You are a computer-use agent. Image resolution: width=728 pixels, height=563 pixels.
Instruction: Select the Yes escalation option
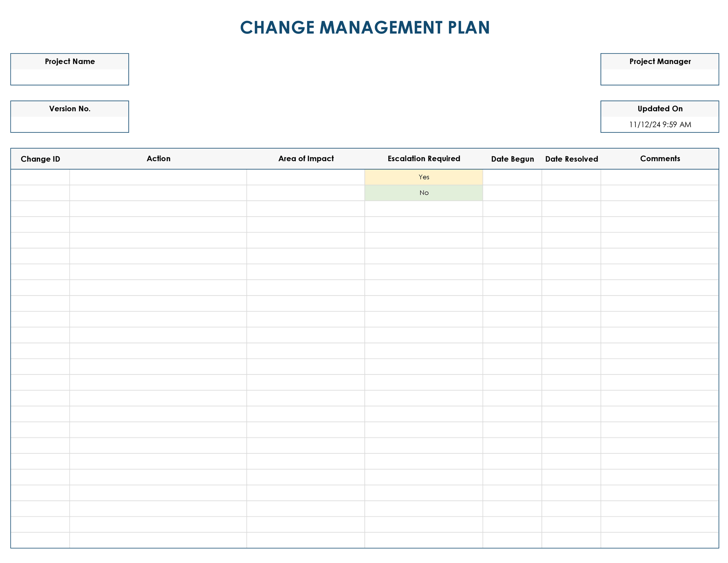[x=424, y=177]
